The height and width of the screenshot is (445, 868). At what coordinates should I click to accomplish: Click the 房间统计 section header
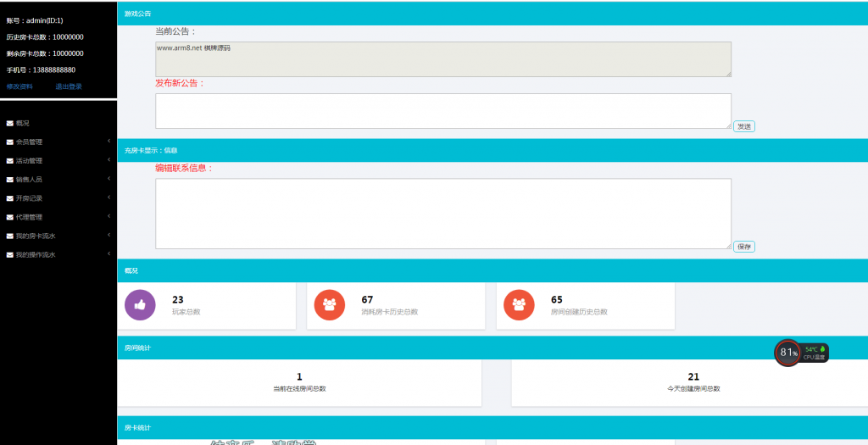point(492,348)
